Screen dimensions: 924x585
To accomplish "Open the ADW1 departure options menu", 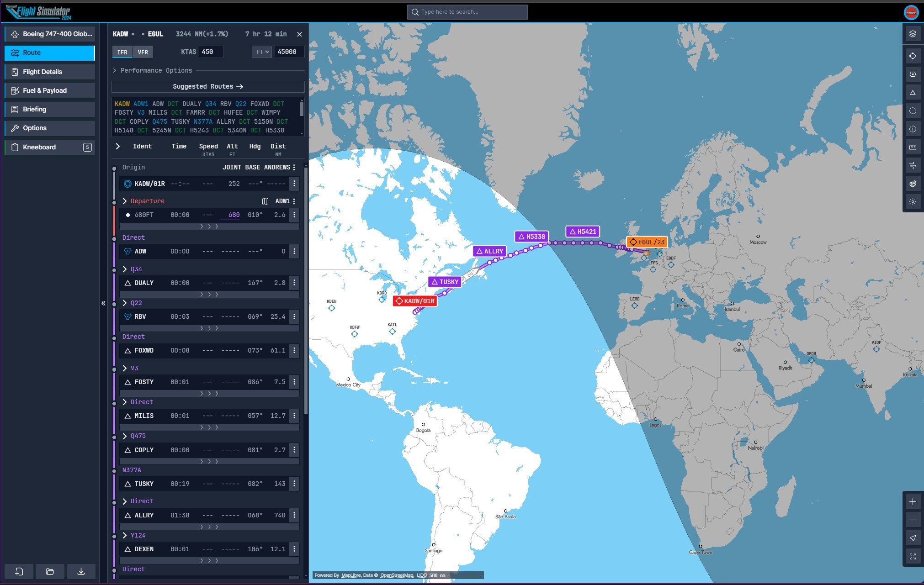I will [294, 201].
